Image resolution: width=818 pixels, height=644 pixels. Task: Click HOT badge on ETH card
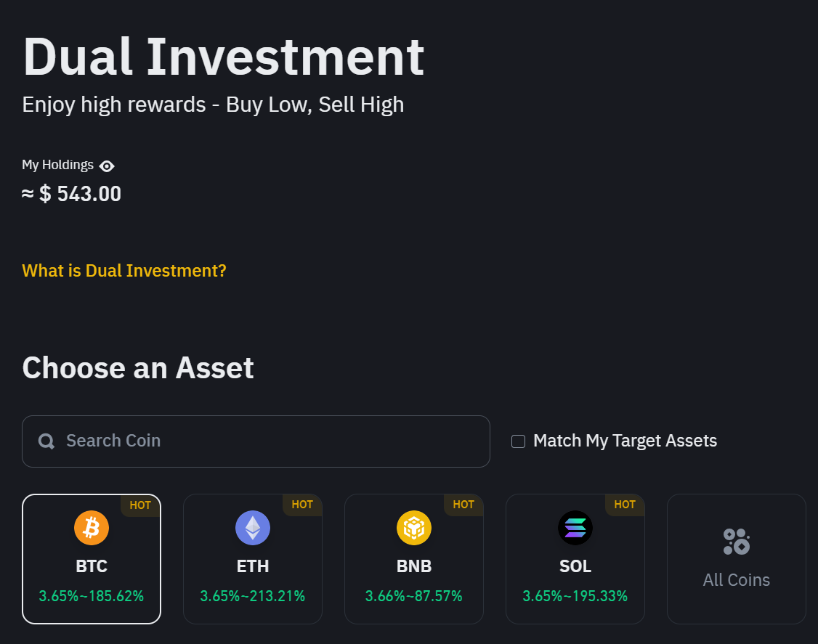302,505
